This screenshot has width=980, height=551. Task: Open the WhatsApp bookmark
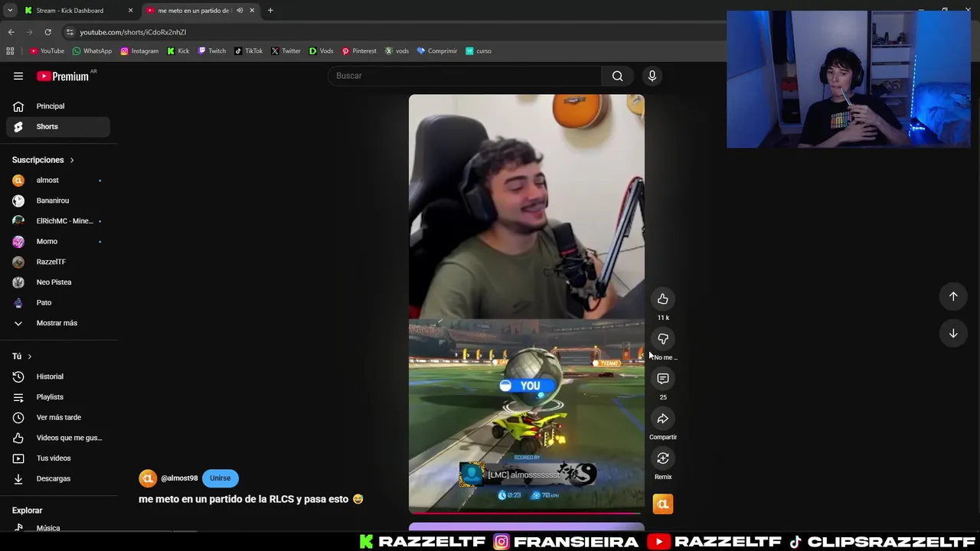92,51
